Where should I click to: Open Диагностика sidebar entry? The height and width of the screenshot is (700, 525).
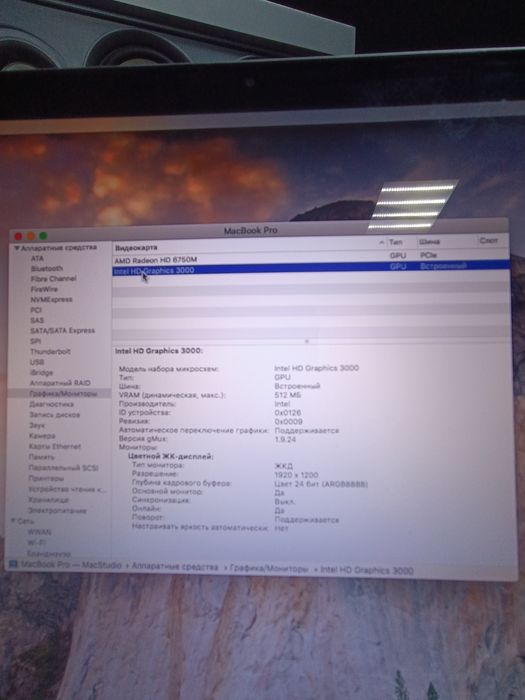coord(51,404)
